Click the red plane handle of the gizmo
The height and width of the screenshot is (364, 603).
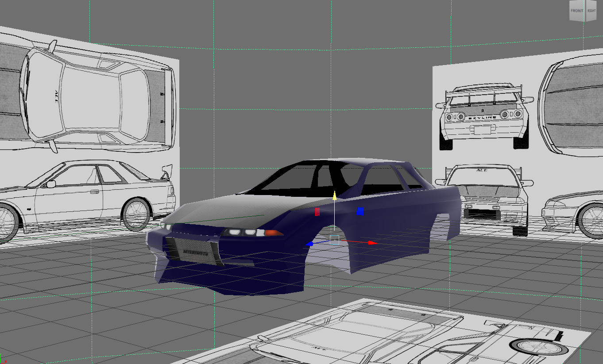[317, 211]
